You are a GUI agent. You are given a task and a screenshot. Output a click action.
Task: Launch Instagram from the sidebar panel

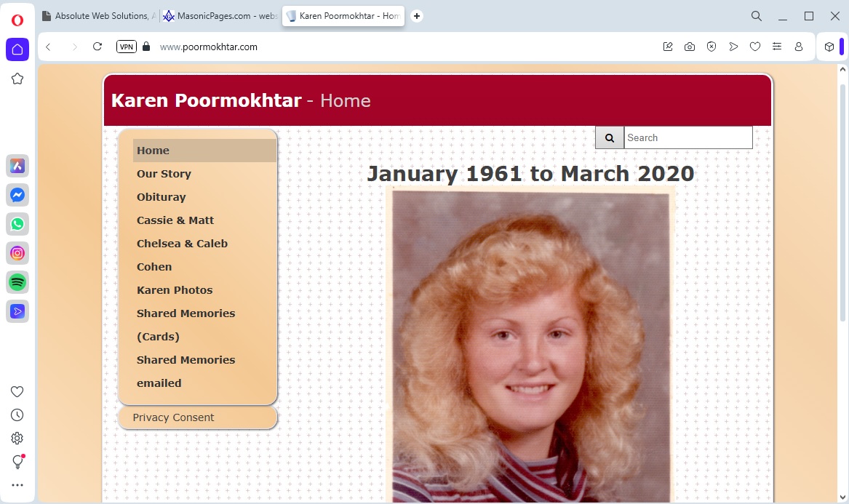[x=17, y=253]
